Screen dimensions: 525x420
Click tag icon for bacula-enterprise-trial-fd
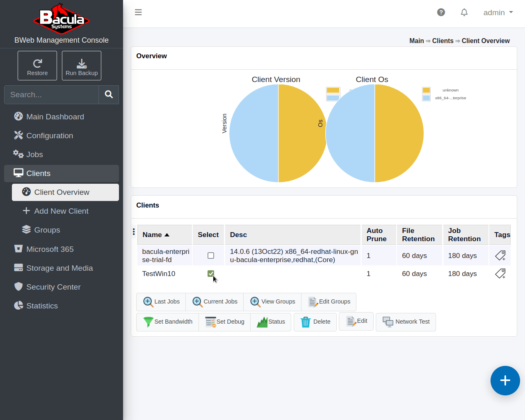[500, 256]
